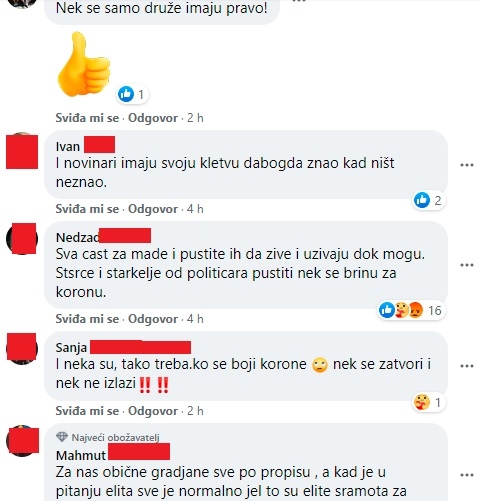View the 16 reactions on Nedzad's comment

[411, 310]
